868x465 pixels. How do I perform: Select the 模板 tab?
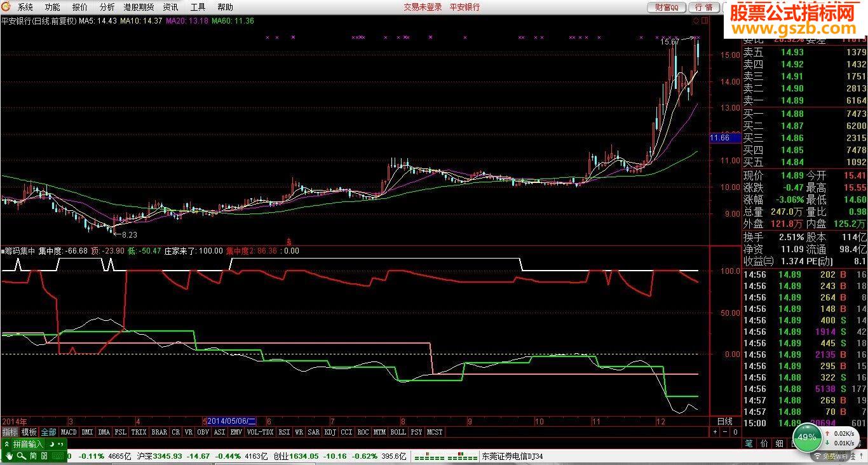(x=29, y=432)
